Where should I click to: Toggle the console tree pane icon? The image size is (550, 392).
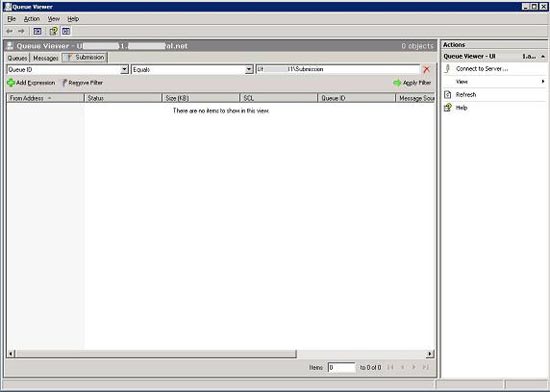pos(37,31)
